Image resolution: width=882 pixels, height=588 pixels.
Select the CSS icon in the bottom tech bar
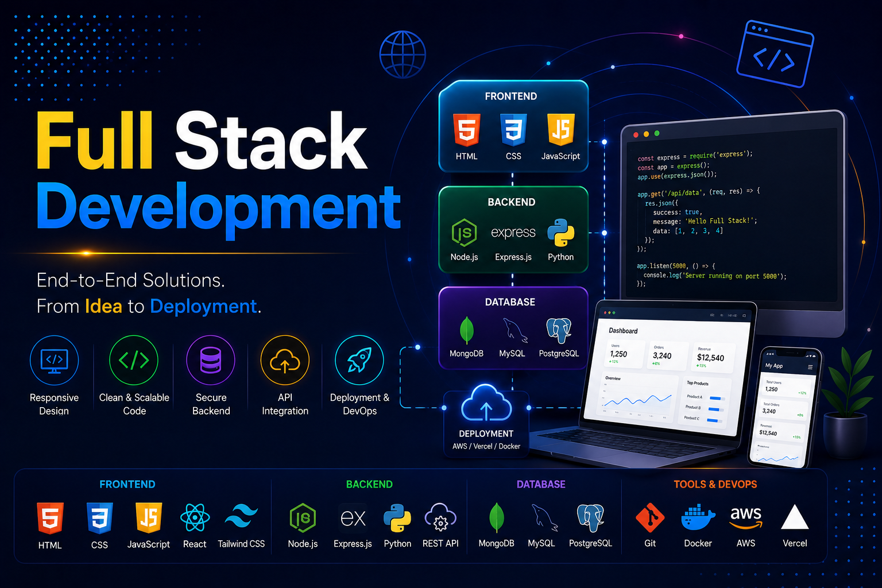pyautogui.click(x=99, y=519)
